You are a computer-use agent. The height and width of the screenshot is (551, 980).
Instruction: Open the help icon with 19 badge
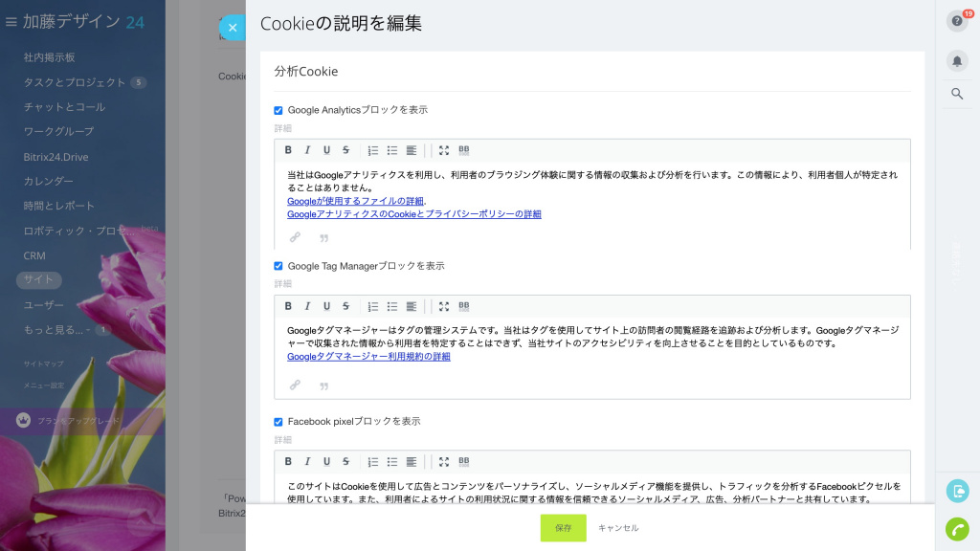tap(957, 21)
